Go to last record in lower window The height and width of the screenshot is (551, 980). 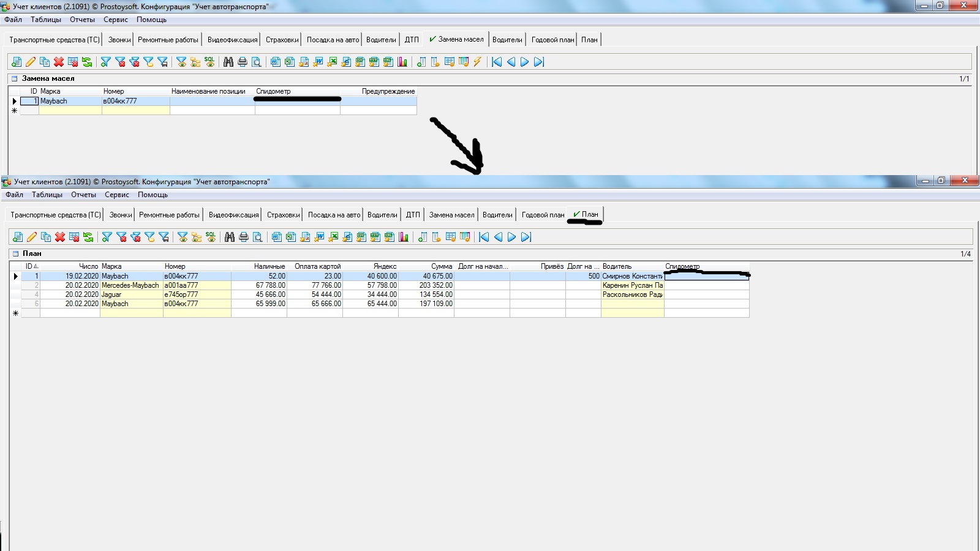pyautogui.click(x=526, y=237)
